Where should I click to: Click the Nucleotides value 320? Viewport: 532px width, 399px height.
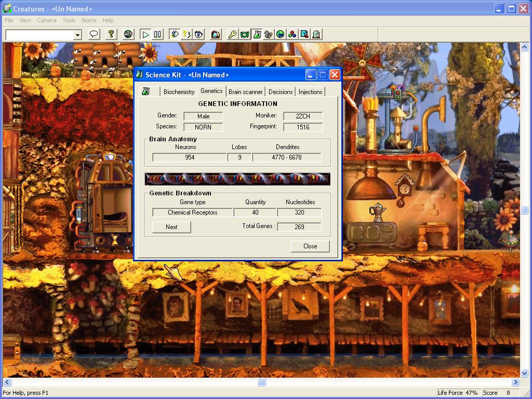pyautogui.click(x=299, y=212)
